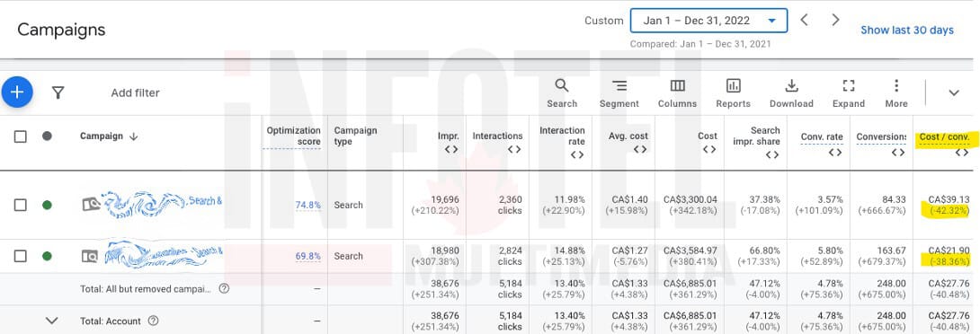Toggle comparison arrows under Interactions header
The width and height of the screenshot is (980, 334).
pyautogui.click(x=514, y=149)
